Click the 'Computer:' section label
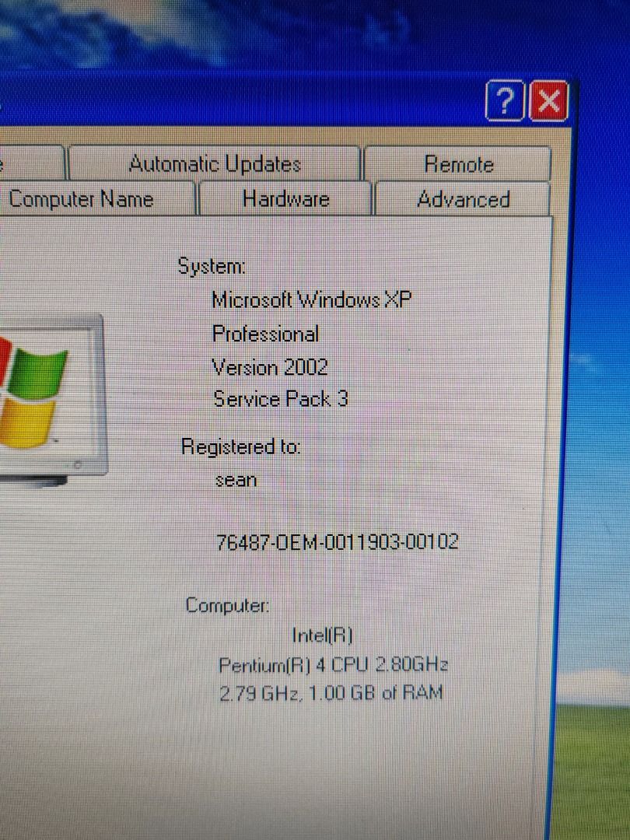Screen dimensions: 630x840 pyautogui.click(x=226, y=605)
